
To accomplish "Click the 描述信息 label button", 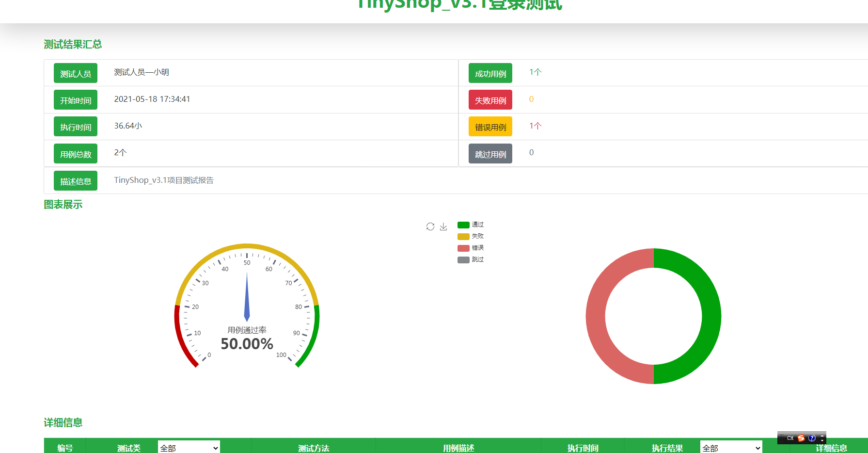I will point(76,181).
